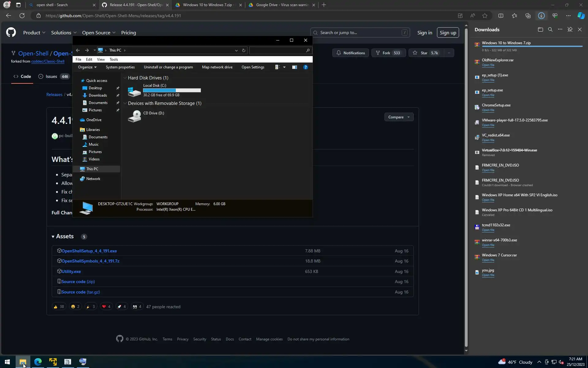The height and width of the screenshot is (368, 588).
Task: Expand the Compare dropdown button
Action: (399, 117)
